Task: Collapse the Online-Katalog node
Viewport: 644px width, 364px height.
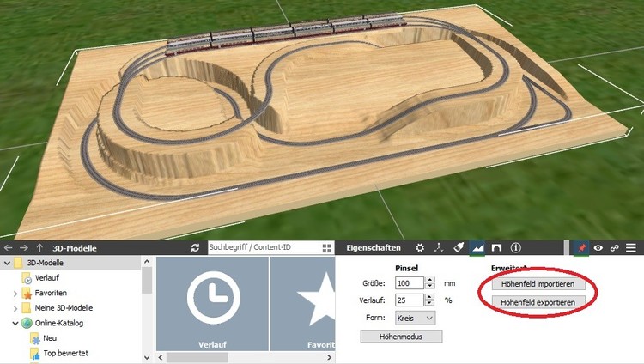Action: point(15,324)
